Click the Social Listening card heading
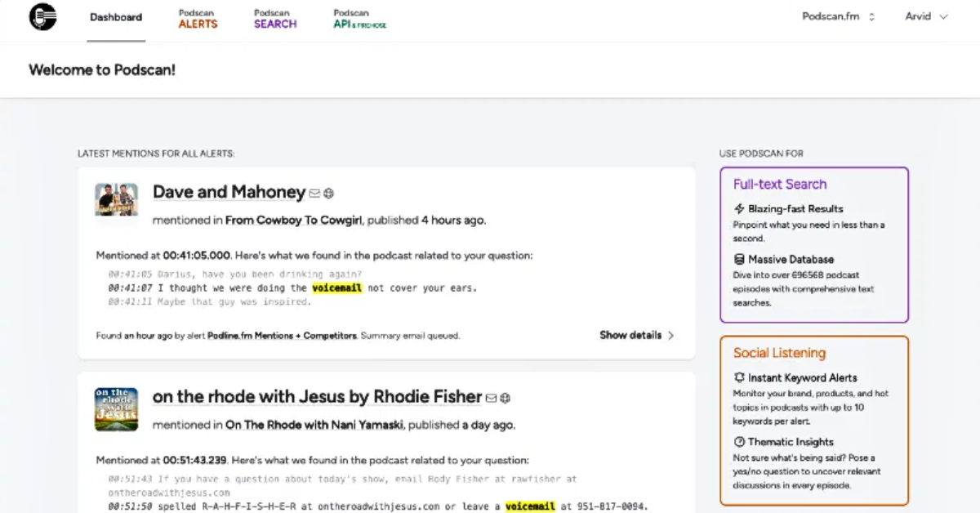This screenshot has height=513, width=980. click(779, 354)
